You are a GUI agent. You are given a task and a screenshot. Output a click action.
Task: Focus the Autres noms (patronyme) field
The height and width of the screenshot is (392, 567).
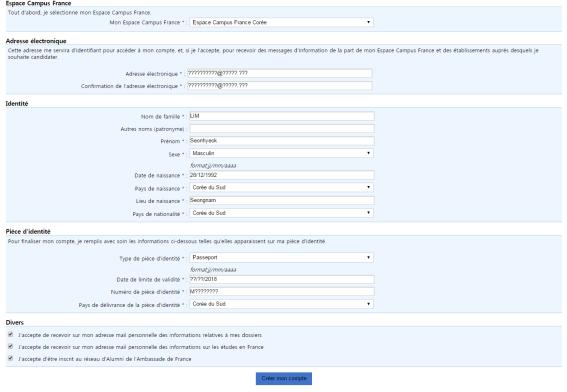click(282, 129)
